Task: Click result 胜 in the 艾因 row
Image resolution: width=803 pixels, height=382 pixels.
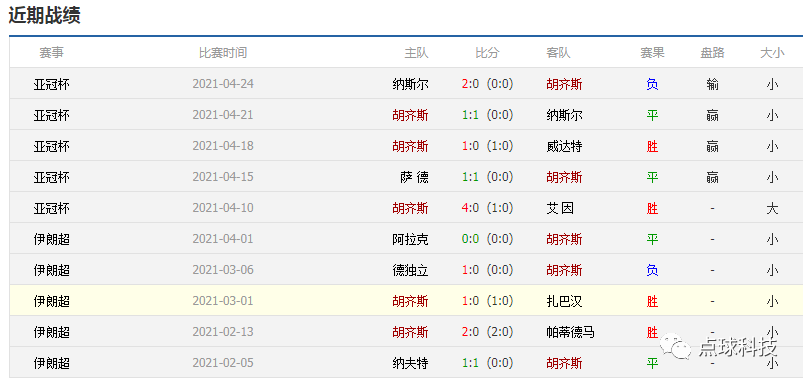Action: pos(652,208)
